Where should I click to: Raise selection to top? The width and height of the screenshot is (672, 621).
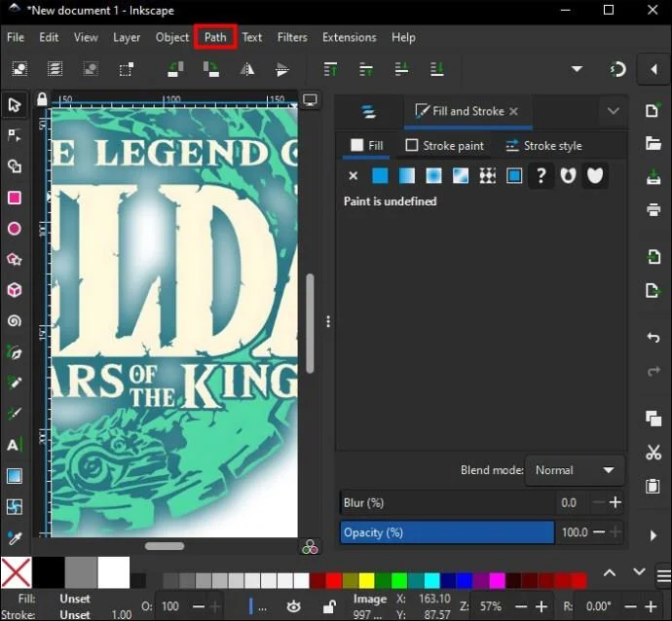(330, 69)
